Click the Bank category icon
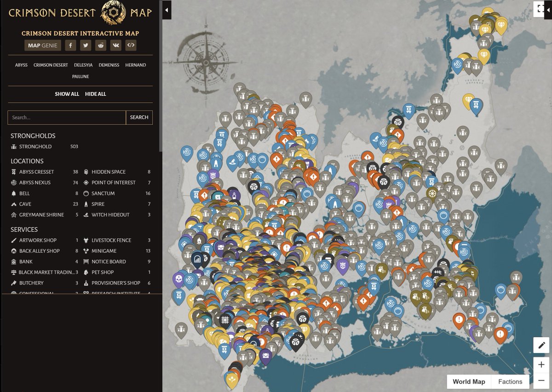This screenshot has width=552, height=392. coord(14,261)
